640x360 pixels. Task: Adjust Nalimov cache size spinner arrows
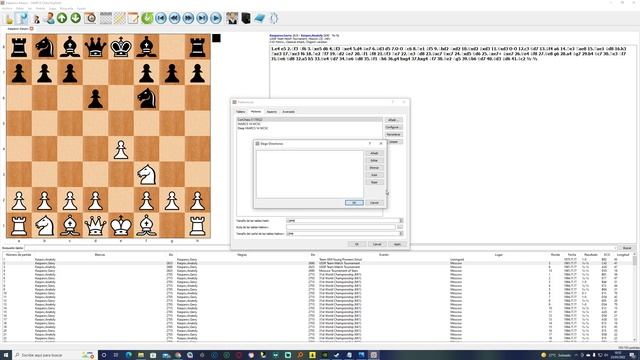click(401, 233)
